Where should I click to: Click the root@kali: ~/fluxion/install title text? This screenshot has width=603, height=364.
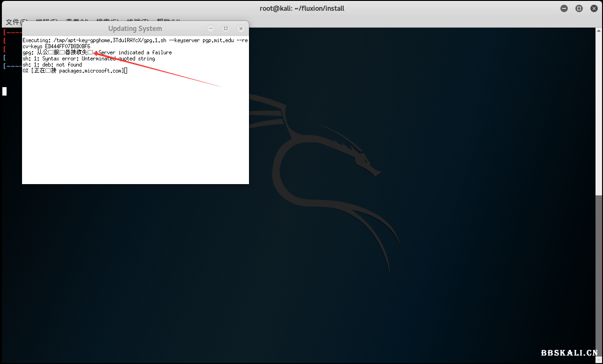[x=302, y=8]
